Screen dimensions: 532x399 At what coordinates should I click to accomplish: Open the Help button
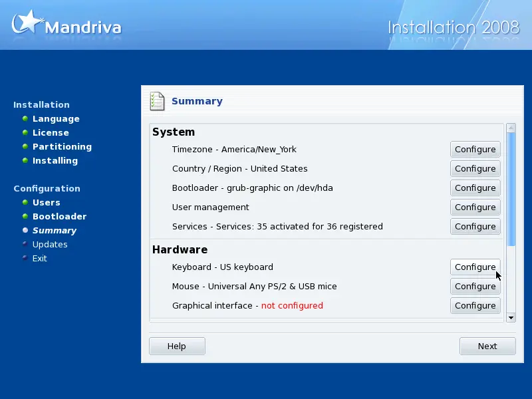(x=177, y=346)
